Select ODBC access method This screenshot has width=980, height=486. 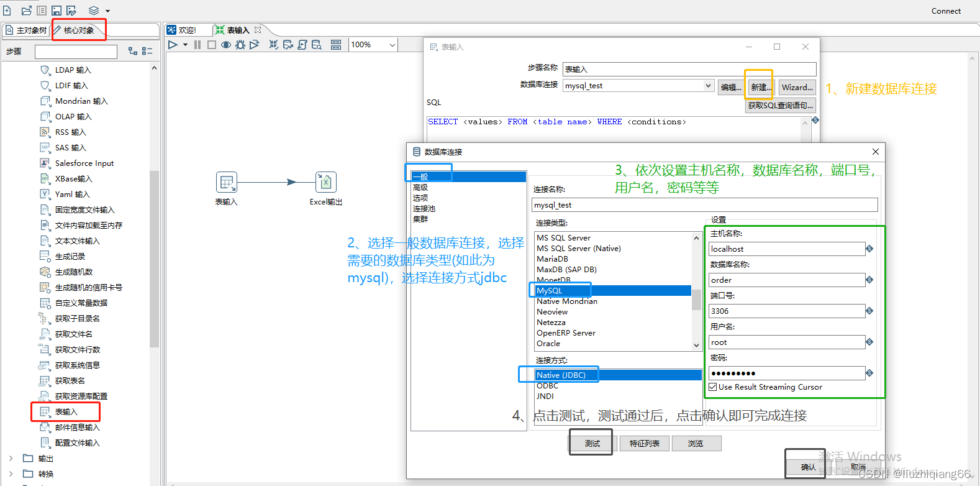[548, 386]
